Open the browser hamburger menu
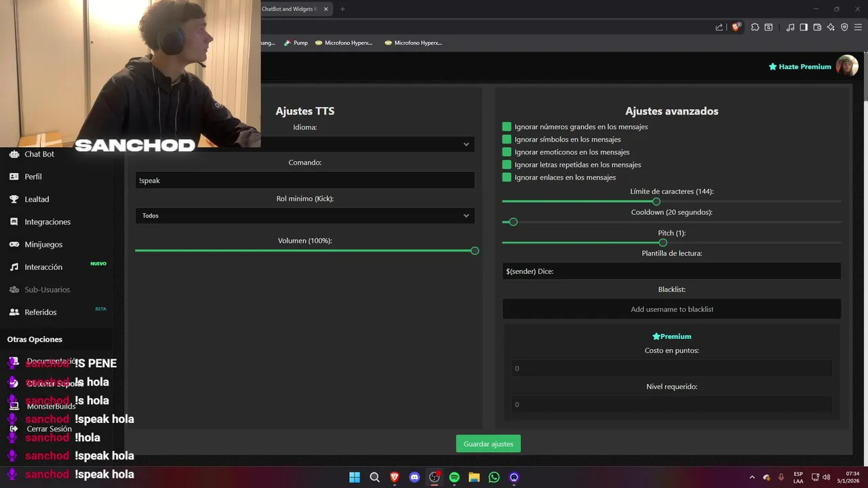This screenshot has width=868, height=488. [x=858, y=27]
